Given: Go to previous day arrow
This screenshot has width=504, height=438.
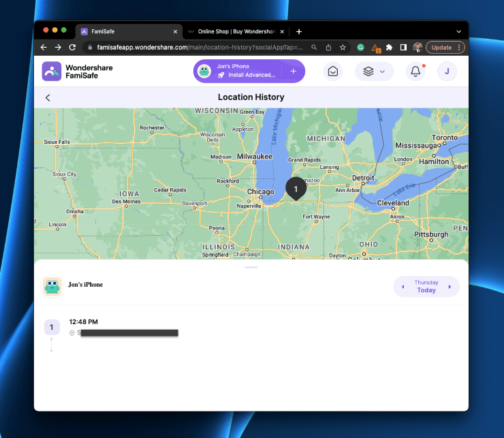Looking at the screenshot, I should [x=403, y=287].
